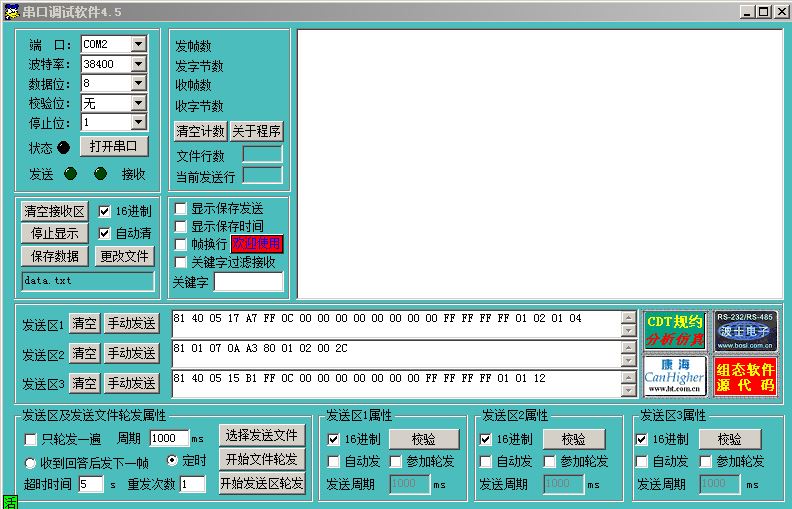The image size is (792, 509).
Task: Click the 发送区1 hex data text box
Action: [397, 324]
